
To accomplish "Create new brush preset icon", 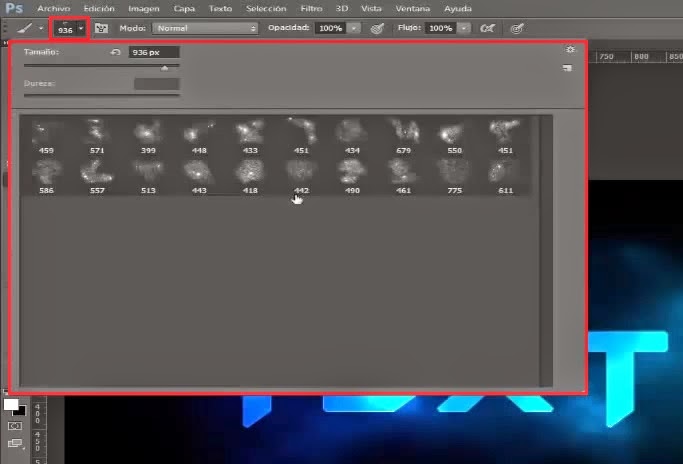I will 567,68.
